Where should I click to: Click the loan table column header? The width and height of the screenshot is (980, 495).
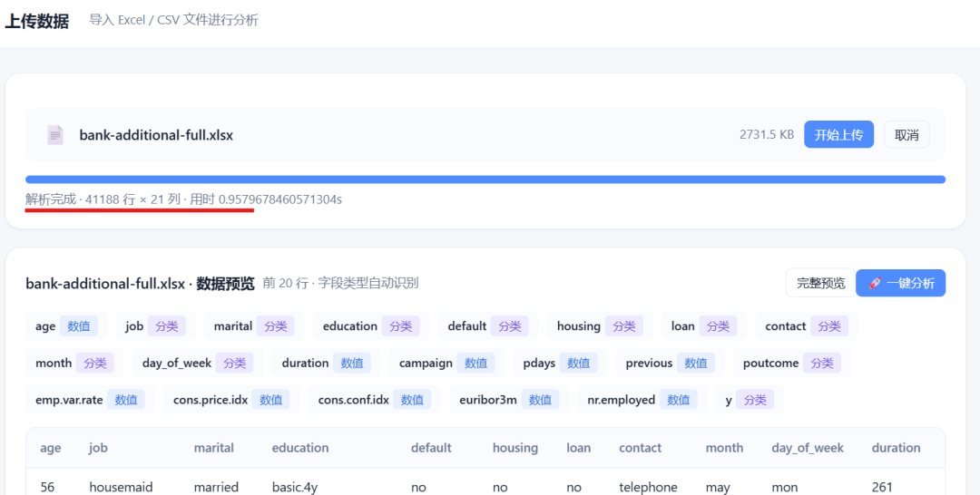[578, 448]
